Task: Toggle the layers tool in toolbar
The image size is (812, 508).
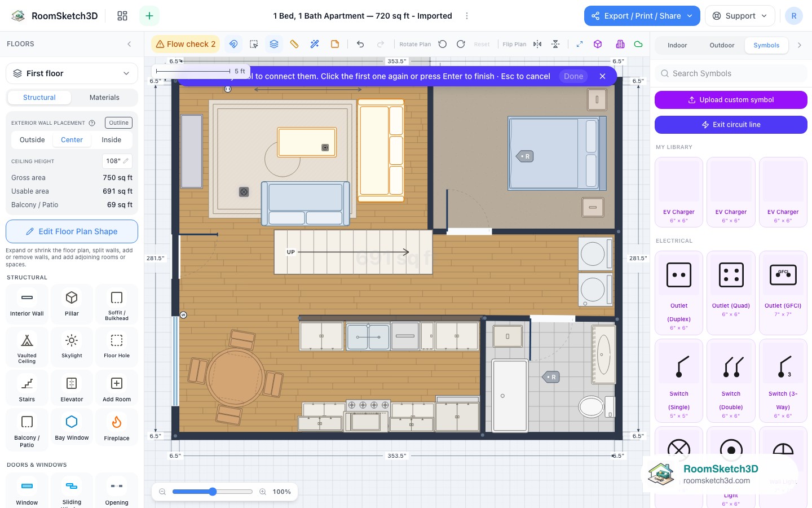Action: [x=274, y=44]
